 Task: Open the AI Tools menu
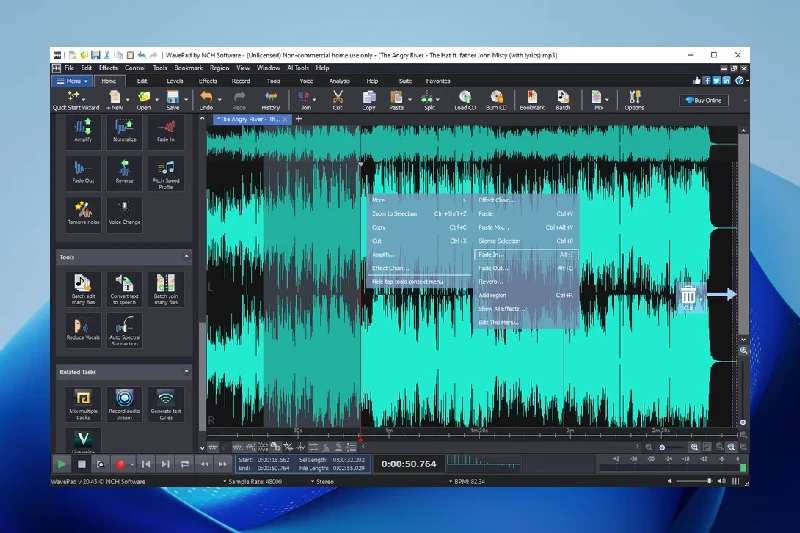pyautogui.click(x=298, y=68)
